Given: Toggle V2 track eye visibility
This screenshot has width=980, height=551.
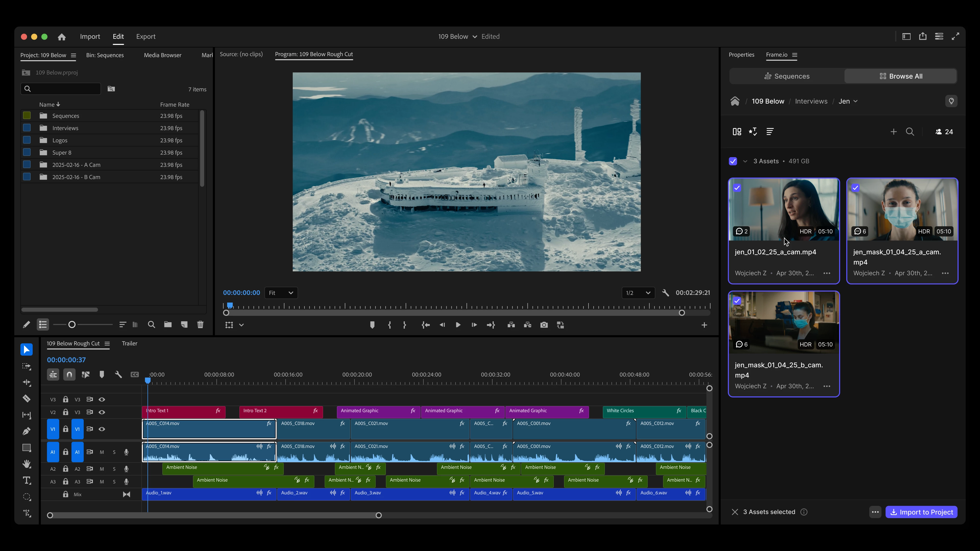Looking at the screenshot, I should pyautogui.click(x=102, y=412).
